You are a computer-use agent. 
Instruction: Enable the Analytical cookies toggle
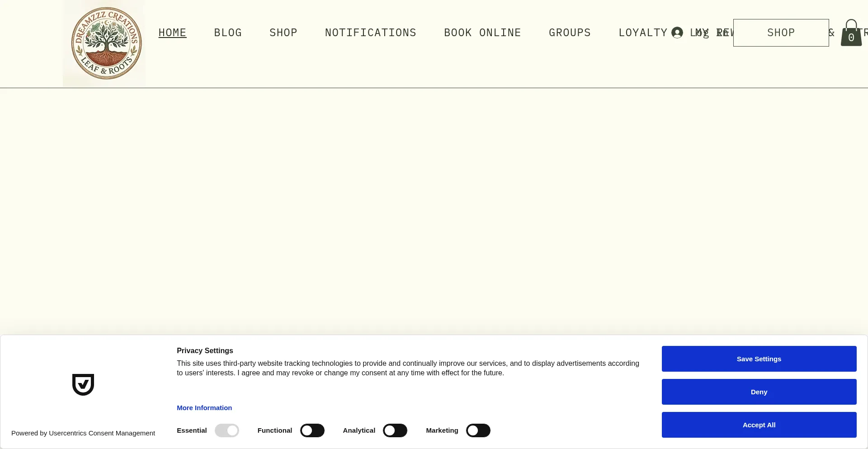[395, 430]
